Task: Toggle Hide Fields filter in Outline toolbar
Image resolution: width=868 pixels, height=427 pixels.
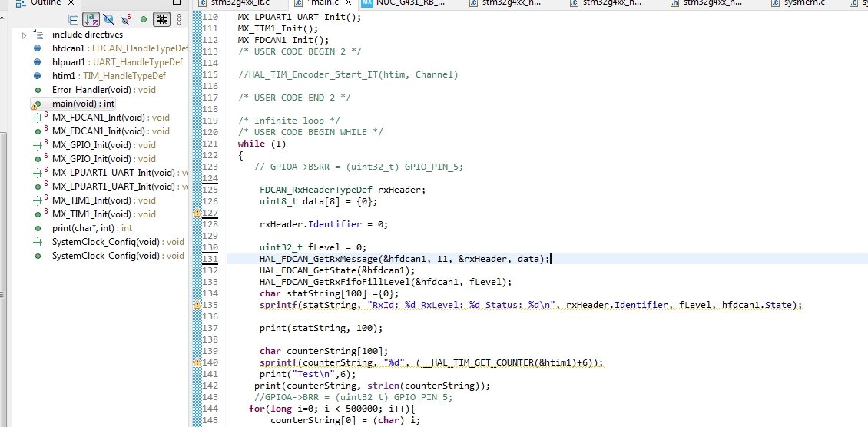Action: click(x=108, y=19)
